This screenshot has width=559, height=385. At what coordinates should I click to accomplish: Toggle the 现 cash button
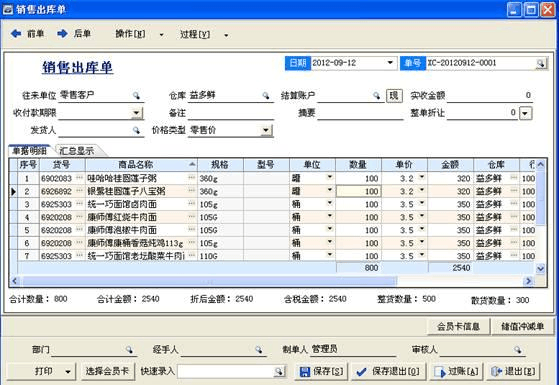[394, 96]
